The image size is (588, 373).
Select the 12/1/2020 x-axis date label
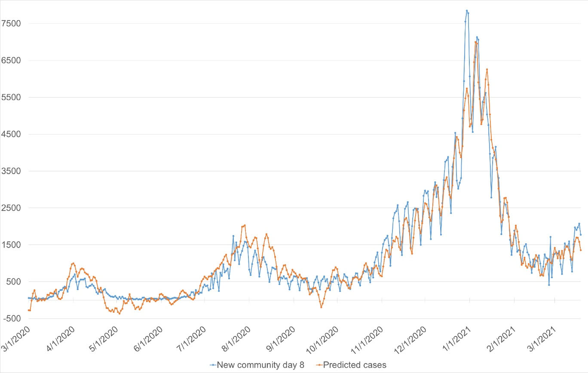click(x=410, y=339)
